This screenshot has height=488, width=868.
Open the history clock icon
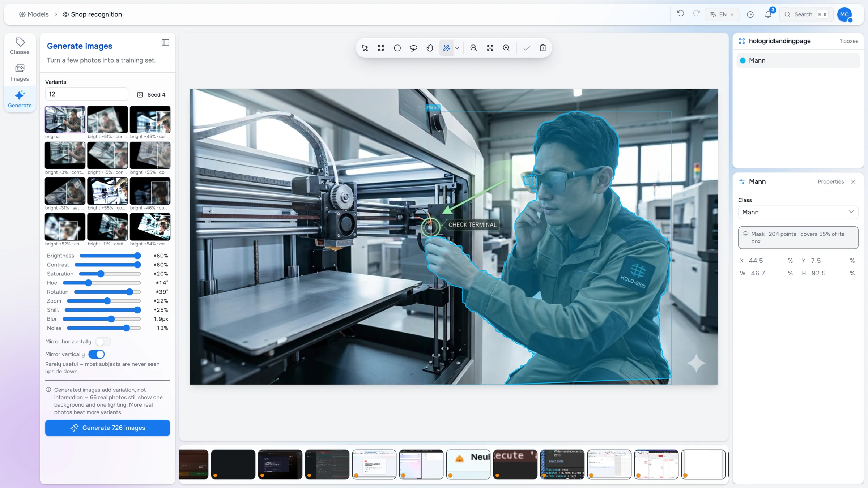[x=750, y=14]
